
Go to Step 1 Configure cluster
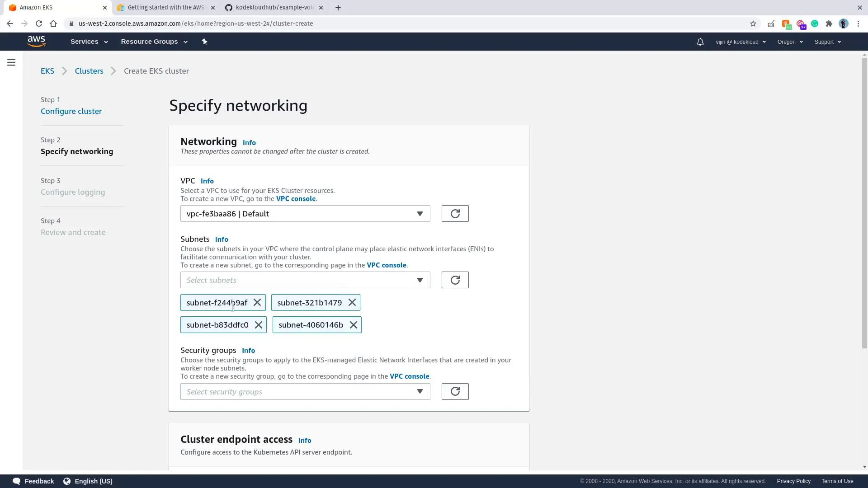[71, 111]
